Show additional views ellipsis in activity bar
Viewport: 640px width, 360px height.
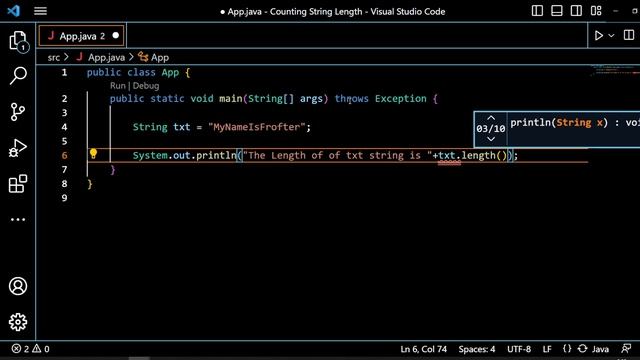[x=18, y=220]
